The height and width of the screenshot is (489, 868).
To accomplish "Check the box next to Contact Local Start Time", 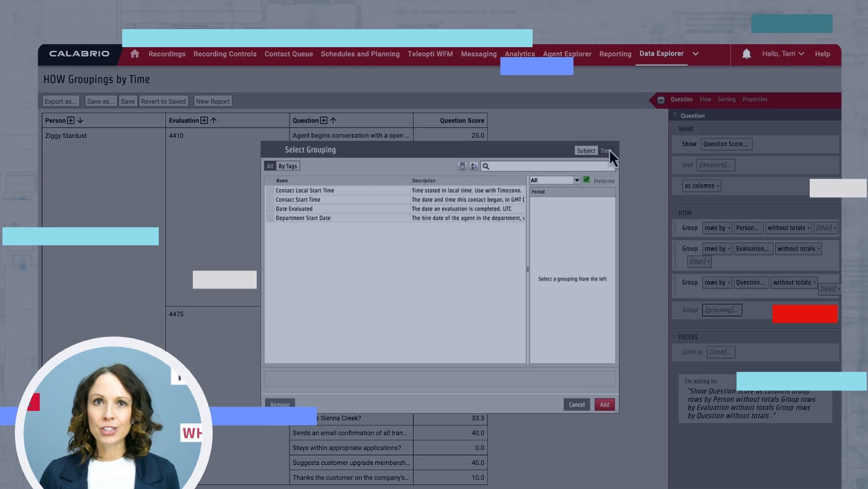I will point(270,190).
